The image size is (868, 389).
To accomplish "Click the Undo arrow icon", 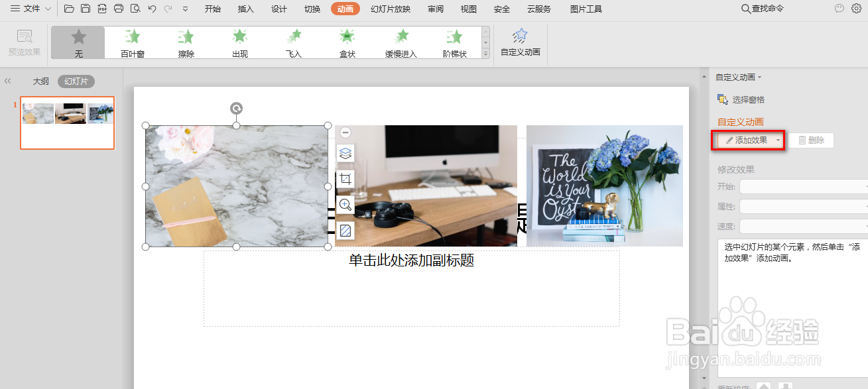I will (x=152, y=9).
